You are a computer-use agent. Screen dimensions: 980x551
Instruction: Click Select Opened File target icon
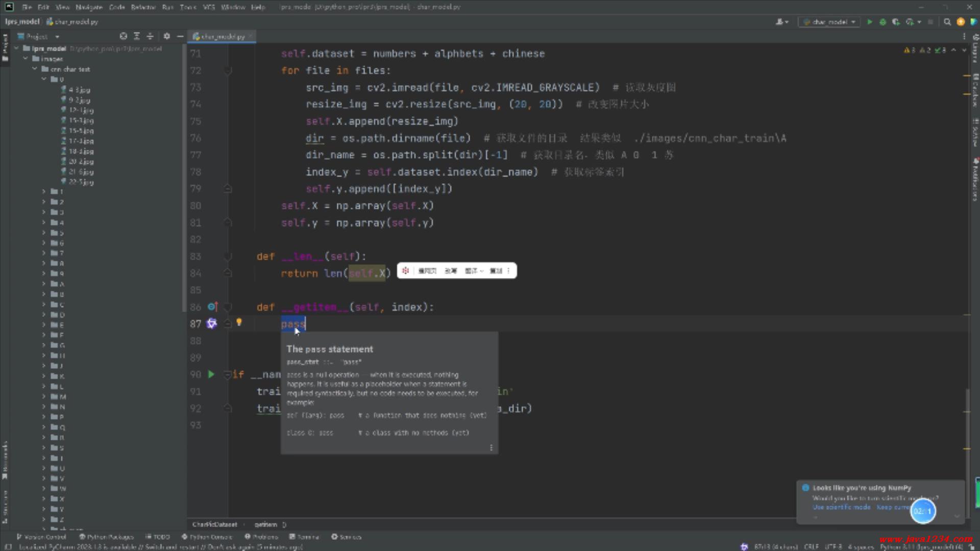(123, 36)
